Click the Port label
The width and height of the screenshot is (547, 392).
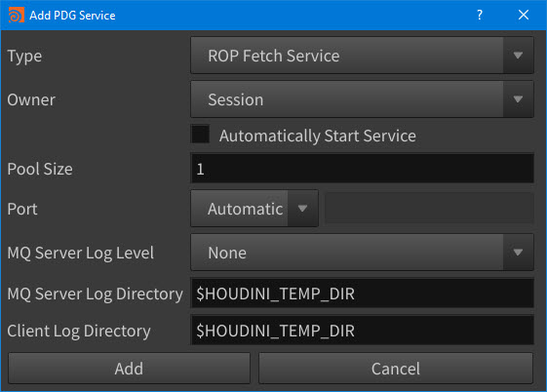(x=22, y=209)
